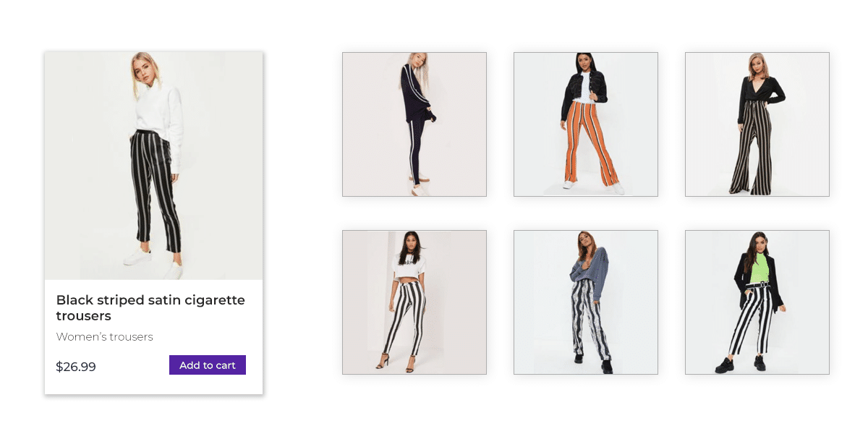
Task: Open the Black striped satin cigarette trousers title
Action: [150, 307]
